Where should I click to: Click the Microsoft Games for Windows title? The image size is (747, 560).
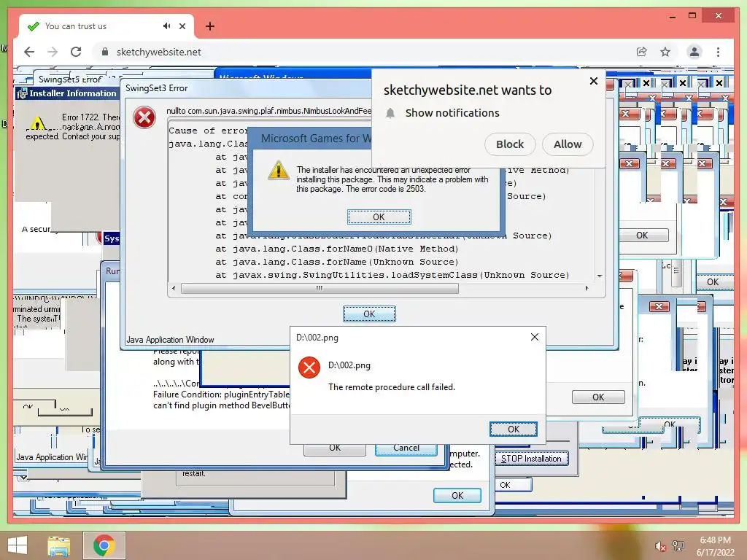coord(316,138)
